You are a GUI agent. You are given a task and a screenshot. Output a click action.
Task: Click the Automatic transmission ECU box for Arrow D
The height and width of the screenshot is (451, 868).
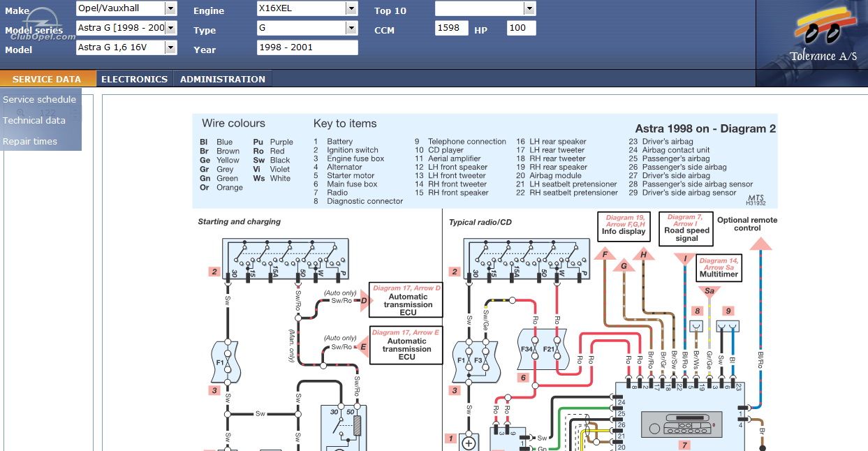(x=406, y=301)
